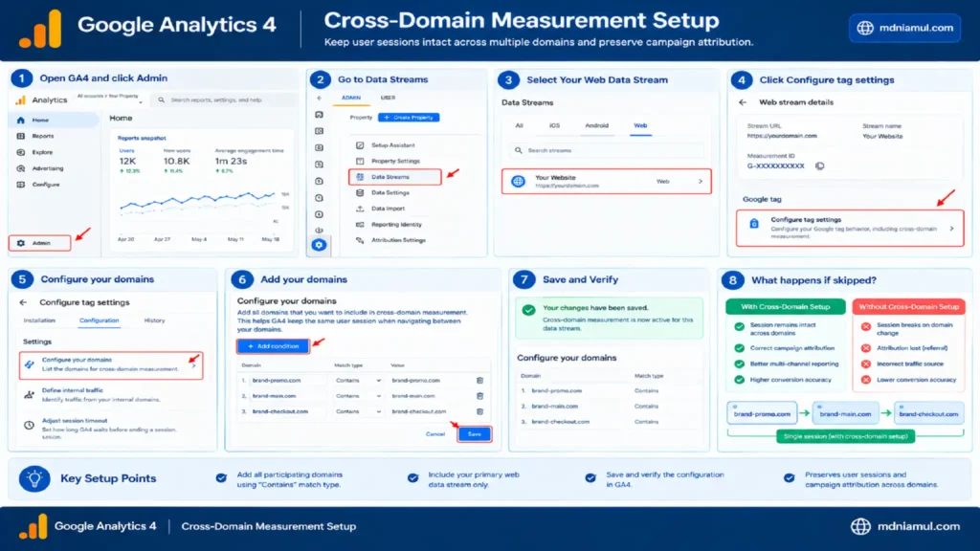Viewport: 980px width, 551px height.
Task: Click the Google tag icon in Configure tag settings
Action: 754,224
